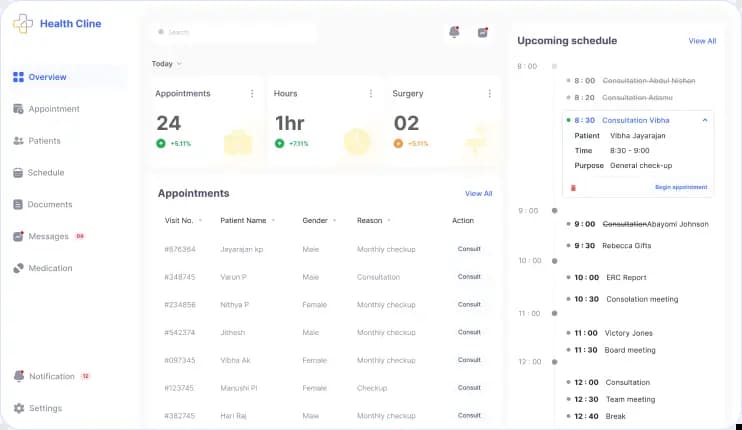The image size is (742, 430).
Task: Click View All in Upcoming schedule
Action: pos(702,41)
